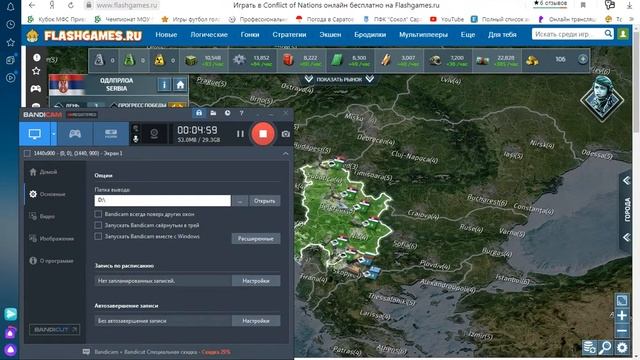Click the map layers icon above zoom
This screenshot has width=640, height=360.
pyautogui.click(x=622, y=301)
